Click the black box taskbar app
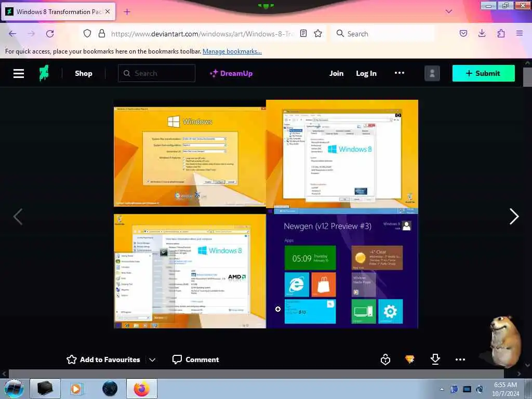Viewport: 532px width, 399px height. tap(45, 389)
